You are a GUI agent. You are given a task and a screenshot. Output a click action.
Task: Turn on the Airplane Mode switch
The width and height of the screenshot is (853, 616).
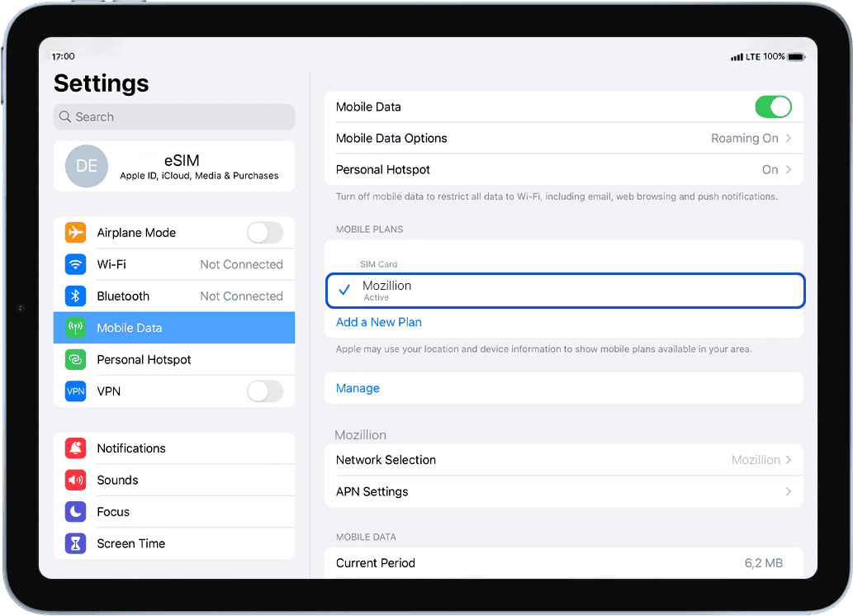tap(264, 233)
